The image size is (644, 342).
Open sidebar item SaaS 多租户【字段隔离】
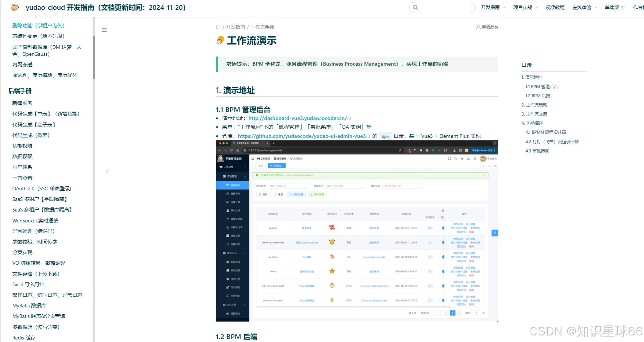40,199
